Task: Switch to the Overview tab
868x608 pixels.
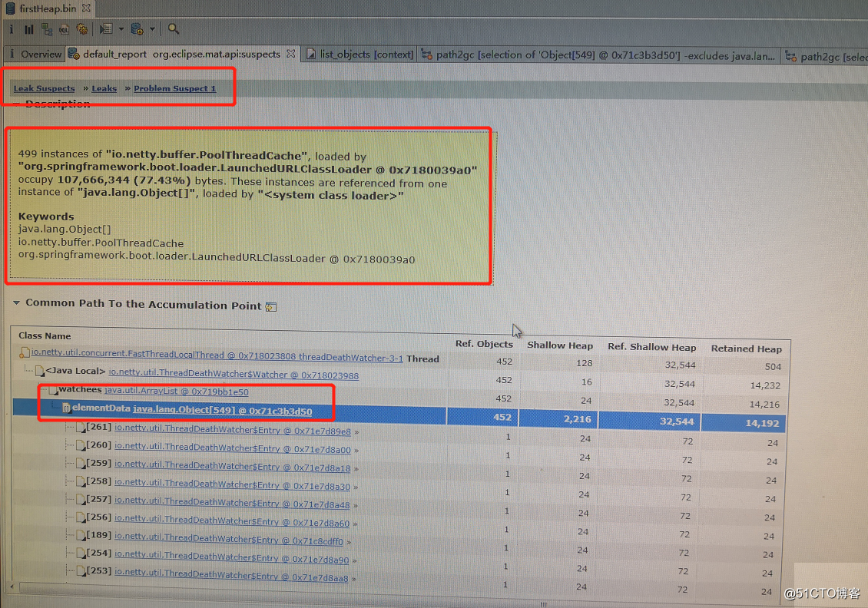Action: [x=35, y=54]
